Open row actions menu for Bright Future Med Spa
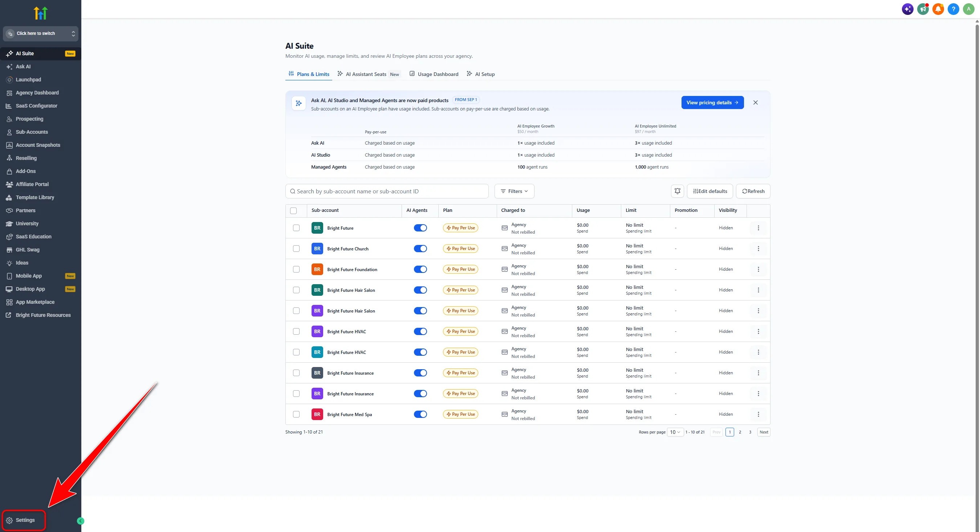980x532 pixels. (758, 414)
